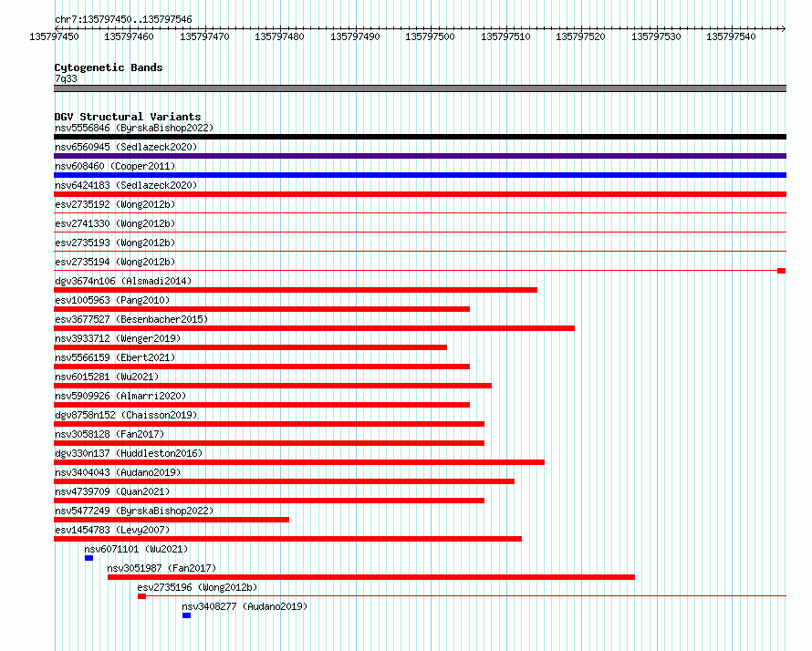Click the red nsv6015281 variant bar
This screenshot has width=812, height=651.
point(273,386)
